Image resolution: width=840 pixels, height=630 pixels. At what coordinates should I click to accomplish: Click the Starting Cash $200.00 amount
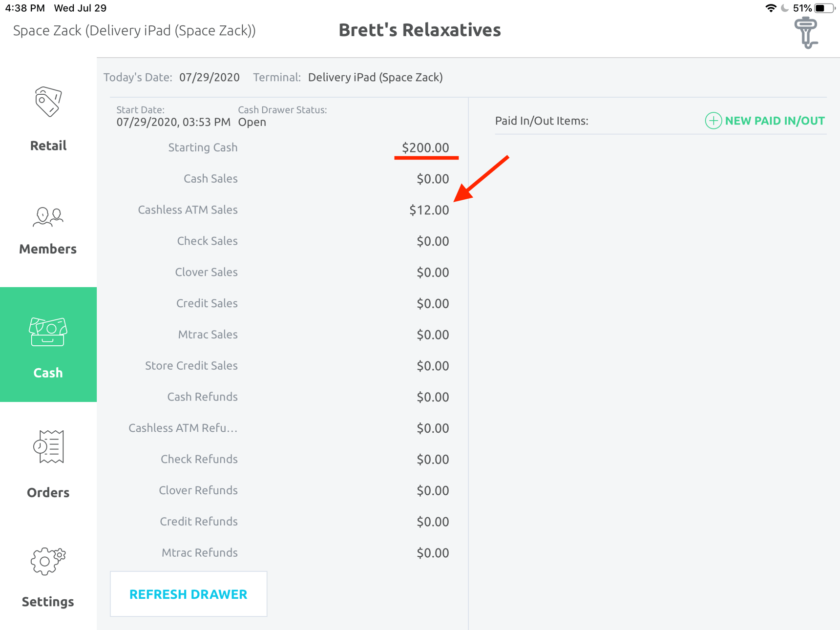426,147
